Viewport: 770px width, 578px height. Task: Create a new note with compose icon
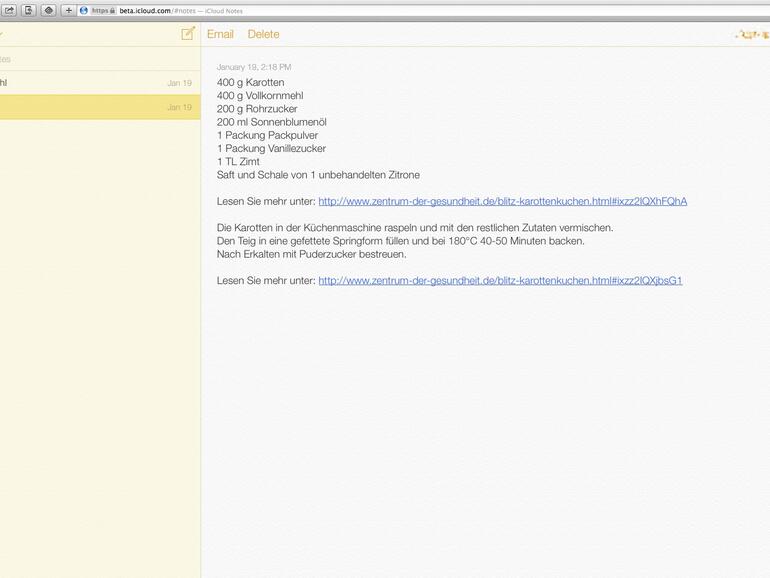pyautogui.click(x=188, y=33)
